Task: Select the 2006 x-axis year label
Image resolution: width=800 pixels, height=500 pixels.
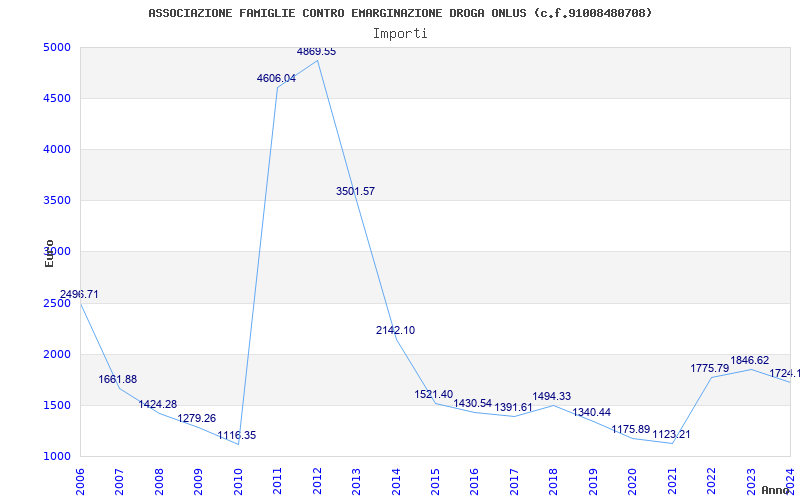Action: [x=80, y=482]
